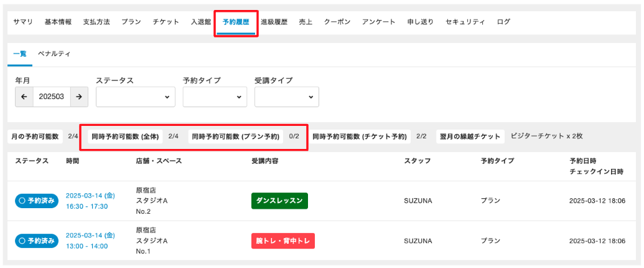Go to next month with right arrow
The width and height of the screenshot is (644, 268).
79,97
